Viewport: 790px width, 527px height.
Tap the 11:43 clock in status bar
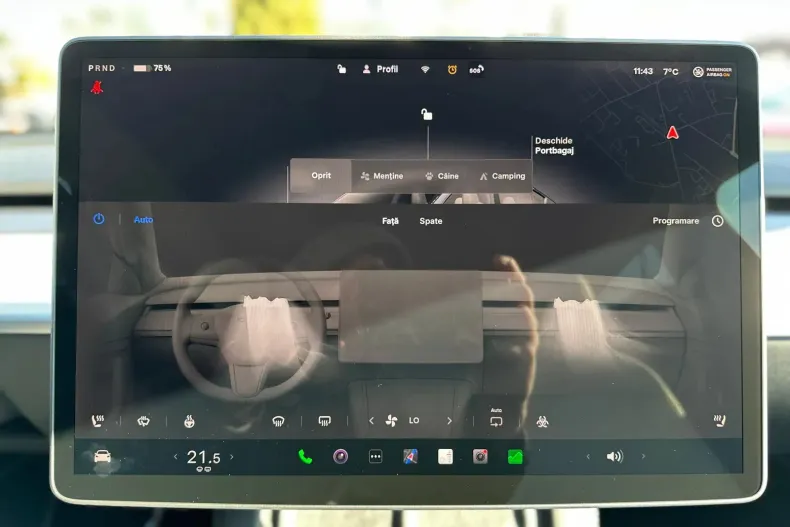tap(643, 71)
